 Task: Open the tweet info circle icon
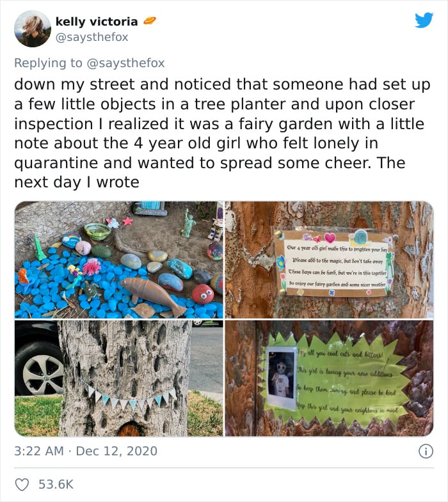coord(426,451)
